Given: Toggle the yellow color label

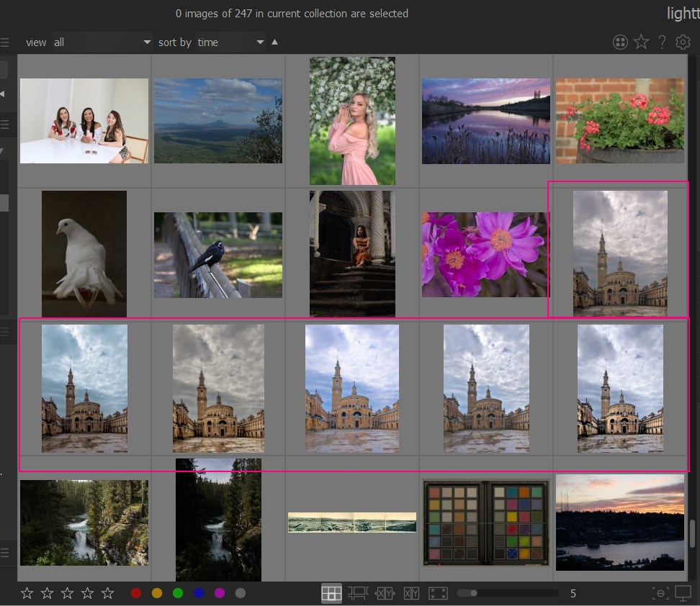Looking at the screenshot, I should [157, 593].
